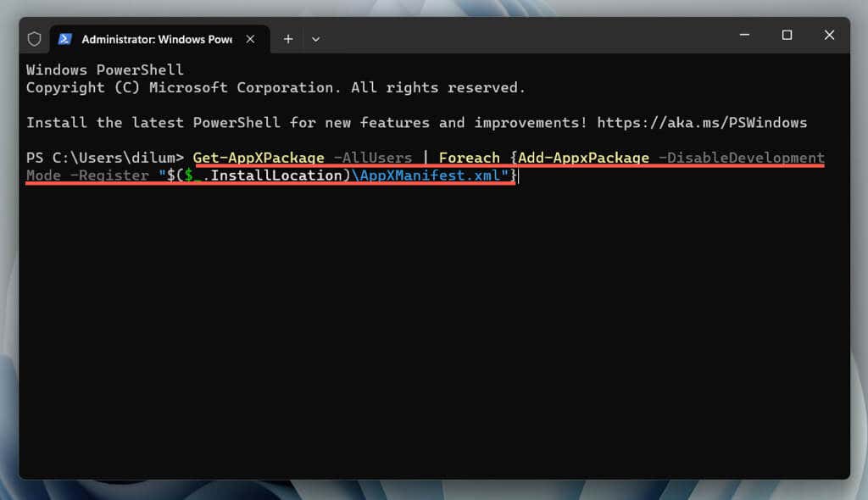This screenshot has width=868, height=500.
Task: Close the Terminal window
Action: coord(829,35)
